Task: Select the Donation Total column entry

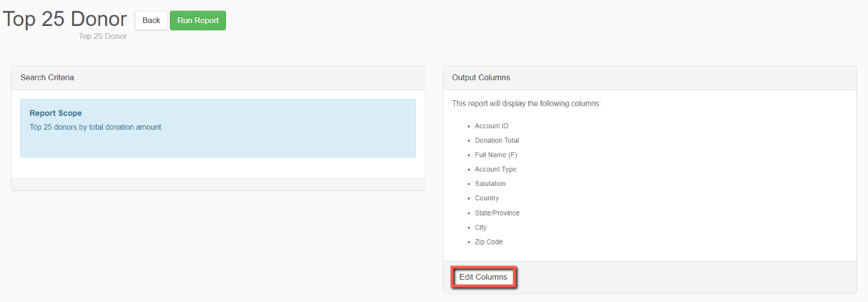Action: (497, 141)
